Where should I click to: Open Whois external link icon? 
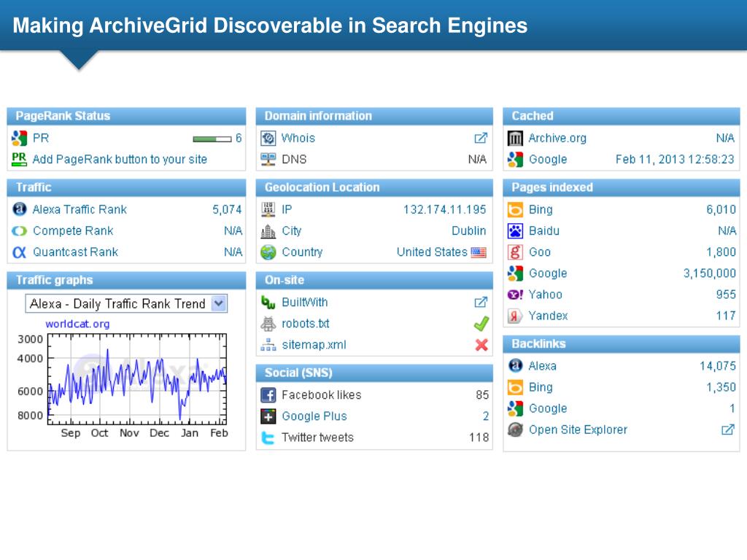[x=481, y=138]
